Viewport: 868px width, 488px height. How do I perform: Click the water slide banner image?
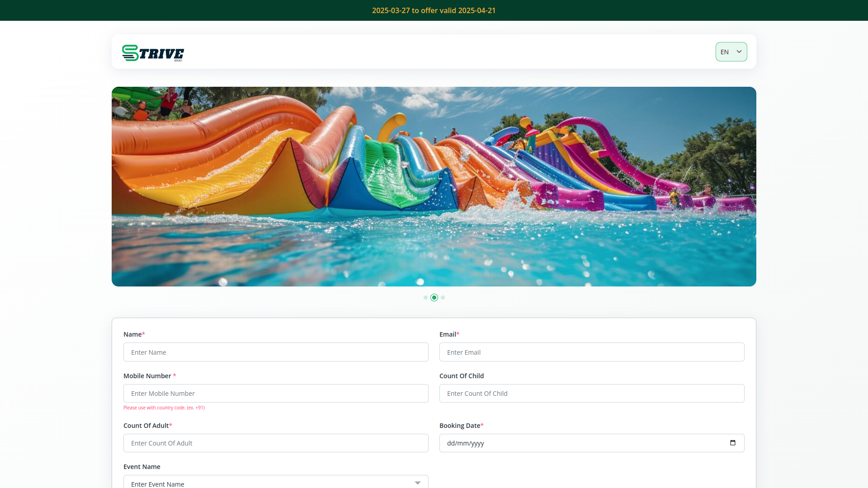[434, 186]
